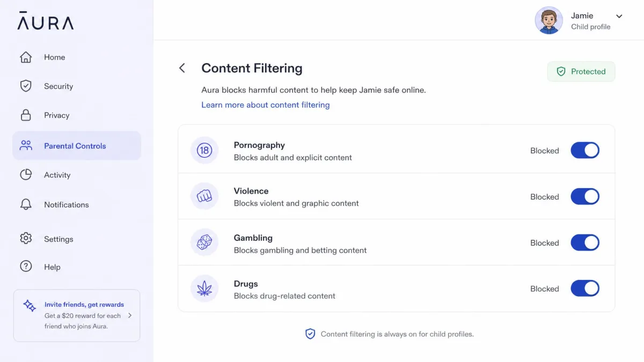The height and width of the screenshot is (362, 644).
Task: Click the Aura logo
Action: point(46,21)
